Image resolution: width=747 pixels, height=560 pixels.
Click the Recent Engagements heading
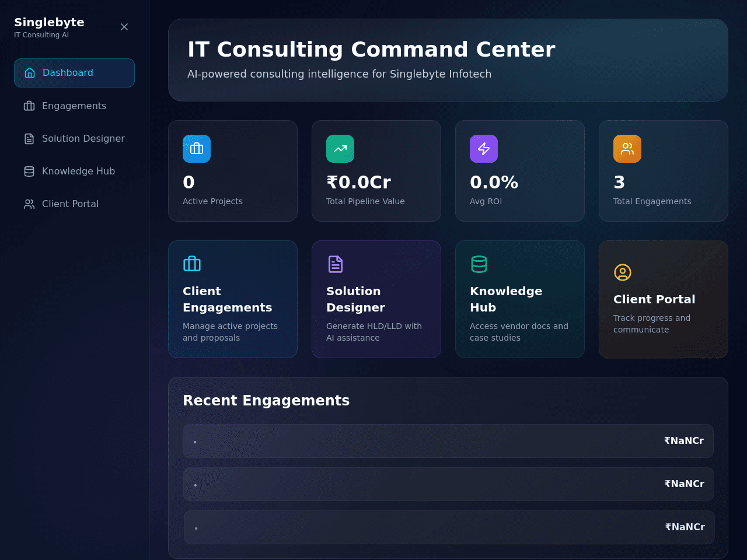(x=266, y=400)
